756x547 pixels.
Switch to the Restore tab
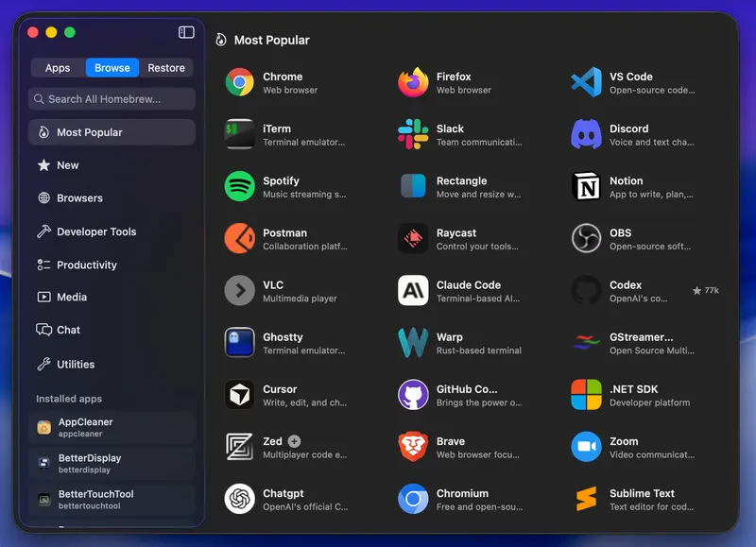click(166, 68)
